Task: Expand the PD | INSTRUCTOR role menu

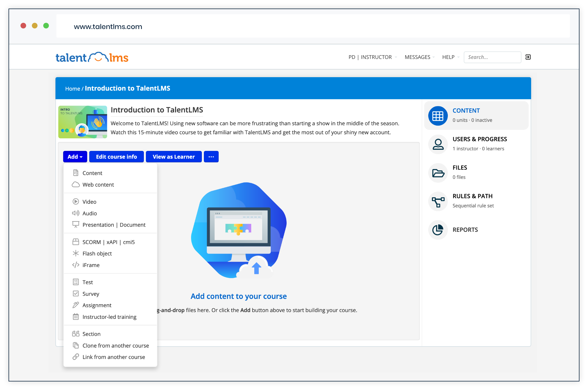Action: coord(373,57)
